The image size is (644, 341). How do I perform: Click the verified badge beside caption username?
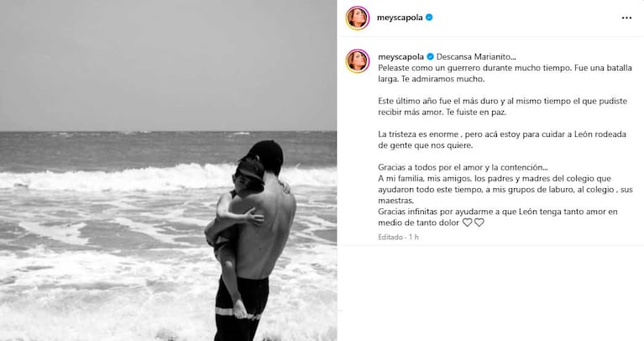click(430, 57)
